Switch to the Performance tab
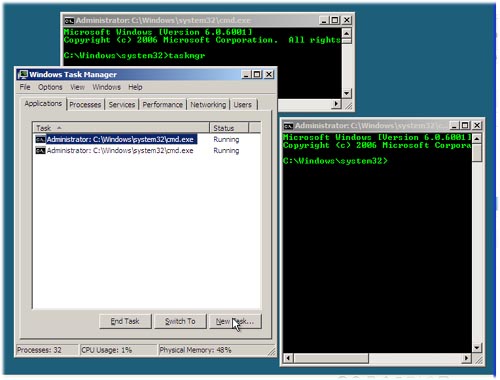Image resolution: width=500 pixels, height=380 pixels. (x=163, y=105)
